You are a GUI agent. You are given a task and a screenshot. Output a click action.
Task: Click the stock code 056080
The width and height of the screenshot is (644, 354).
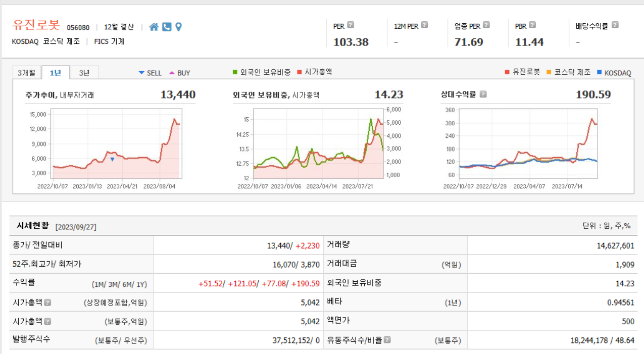(78, 27)
